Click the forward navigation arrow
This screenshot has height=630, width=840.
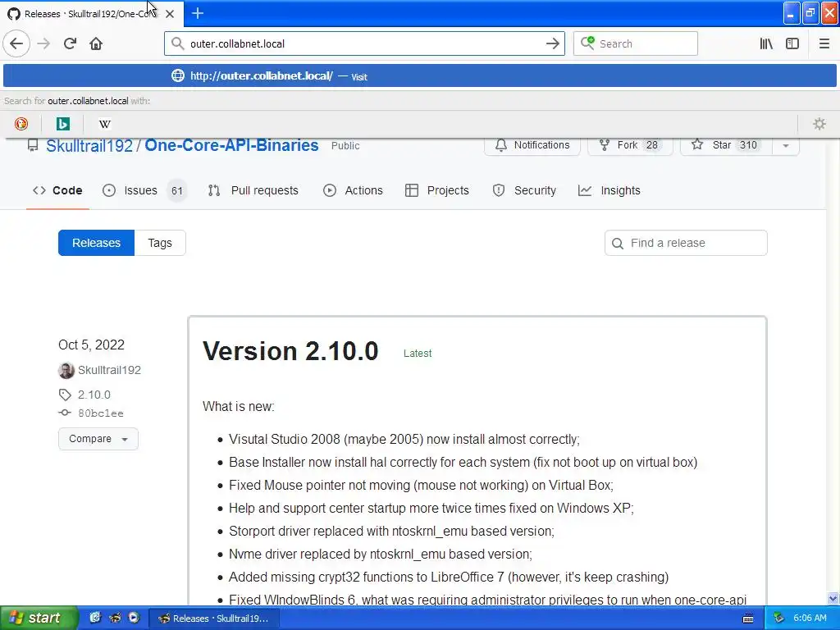click(44, 43)
